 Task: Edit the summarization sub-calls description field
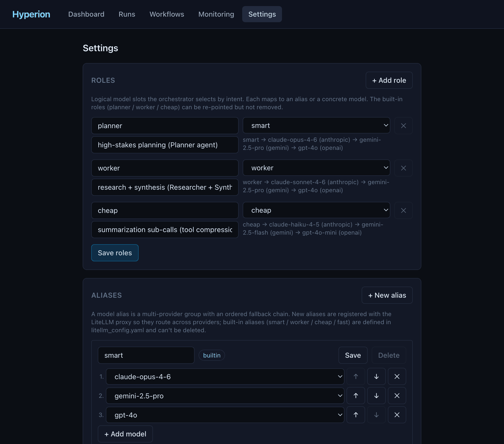(x=165, y=230)
